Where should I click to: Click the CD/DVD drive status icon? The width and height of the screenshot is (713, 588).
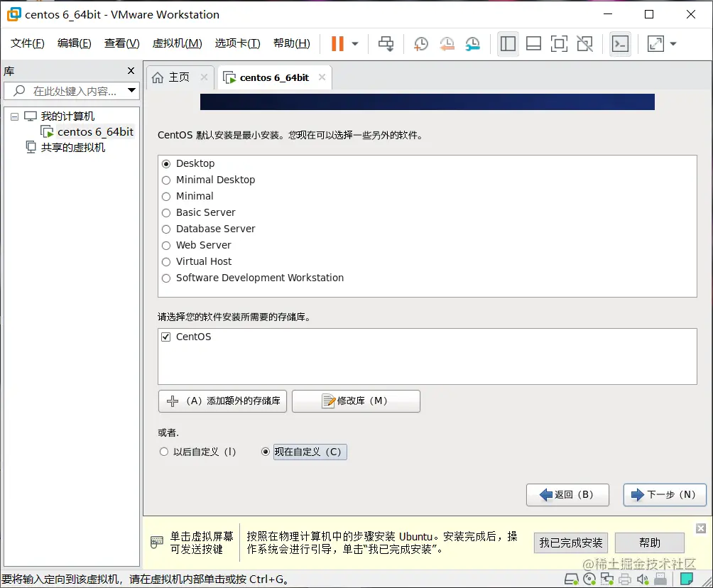[589, 579]
